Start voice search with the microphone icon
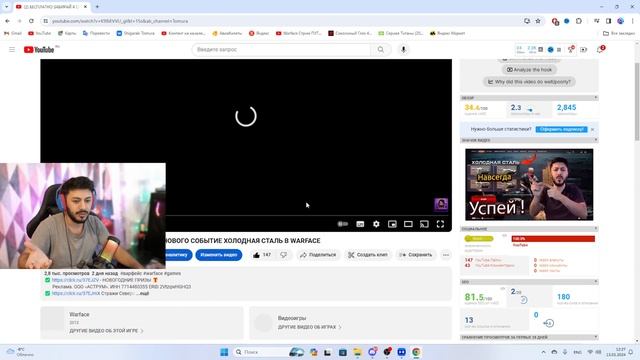640x360 pixels. [403, 49]
